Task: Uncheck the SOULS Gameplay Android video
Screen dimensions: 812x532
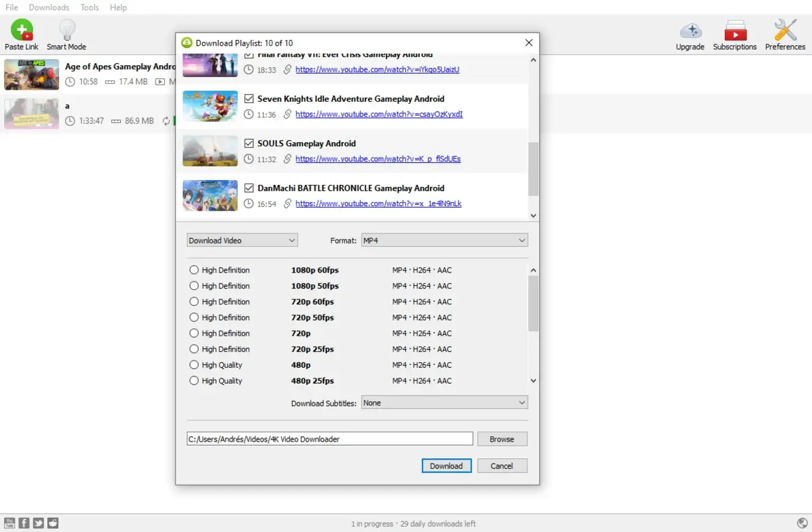Action: click(249, 143)
